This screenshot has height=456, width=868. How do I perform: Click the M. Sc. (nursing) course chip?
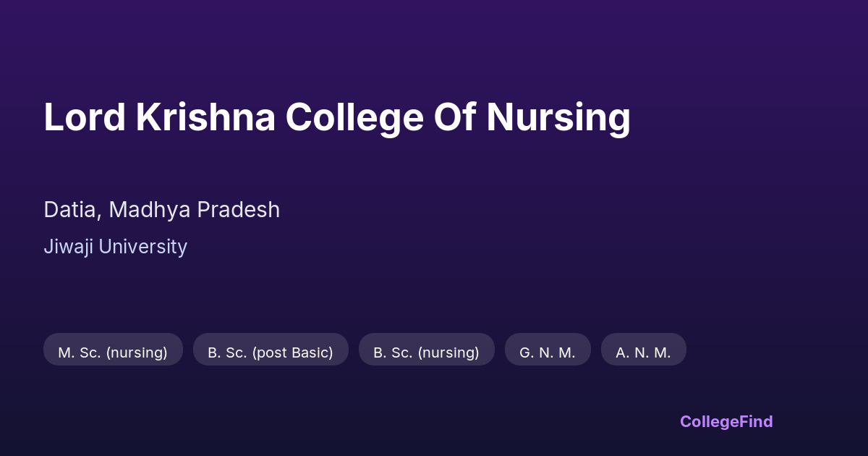pos(113,352)
